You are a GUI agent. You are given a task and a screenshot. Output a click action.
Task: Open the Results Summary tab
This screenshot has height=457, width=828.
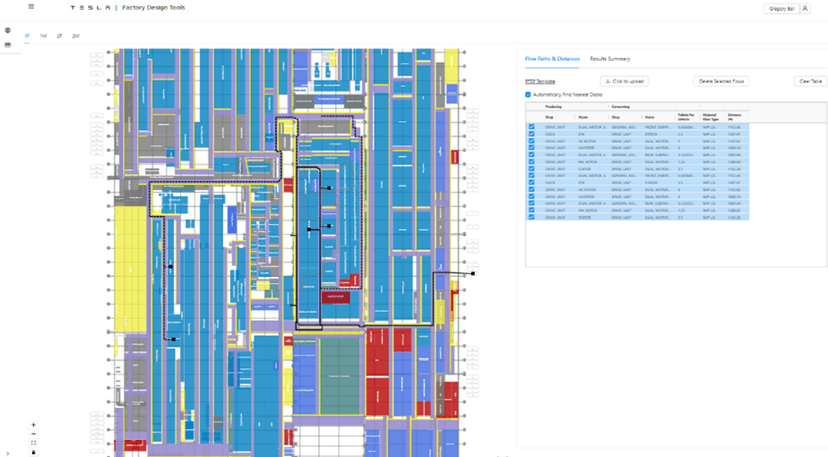pos(610,59)
